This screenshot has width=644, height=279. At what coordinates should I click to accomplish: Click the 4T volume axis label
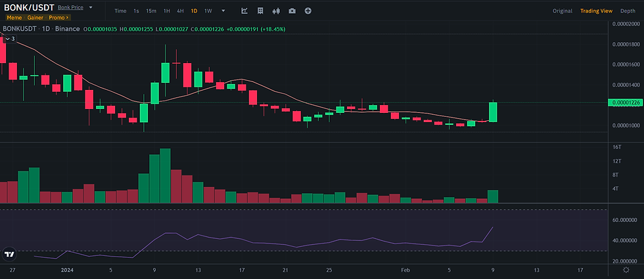(x=616, y=189)
